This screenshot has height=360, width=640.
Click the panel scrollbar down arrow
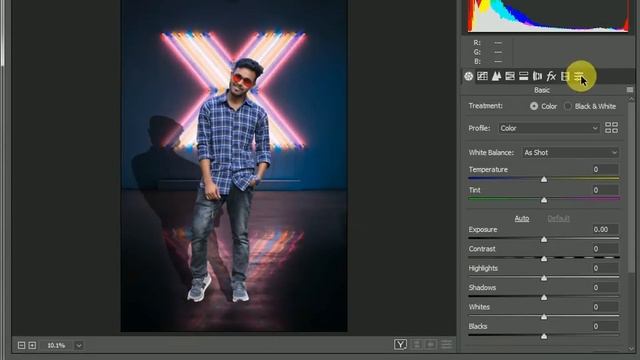click(631, 349)
